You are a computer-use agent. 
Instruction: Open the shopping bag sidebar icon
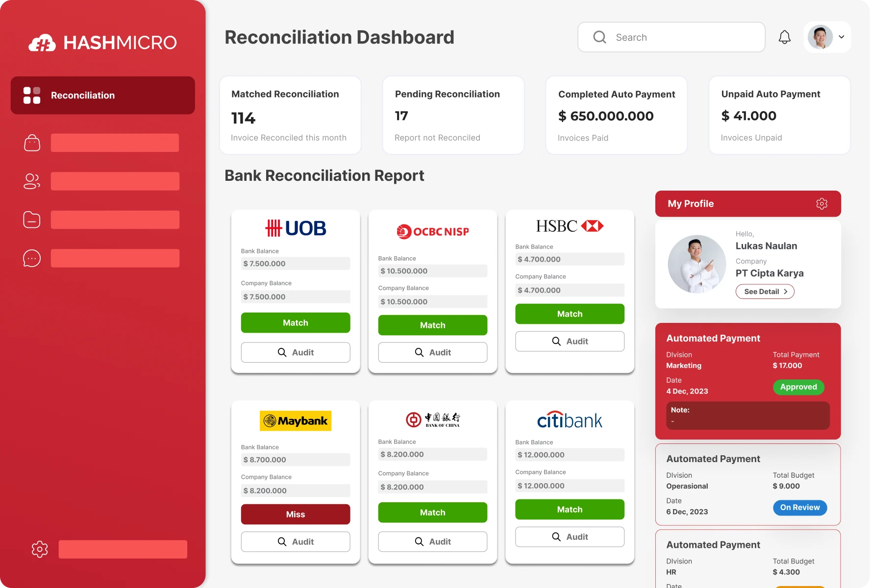tap(32, 143)
